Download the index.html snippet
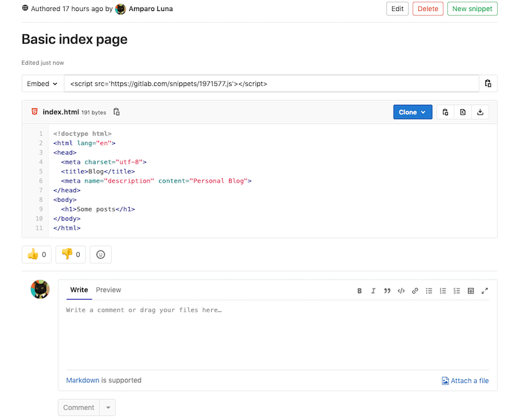 point(480,111)
